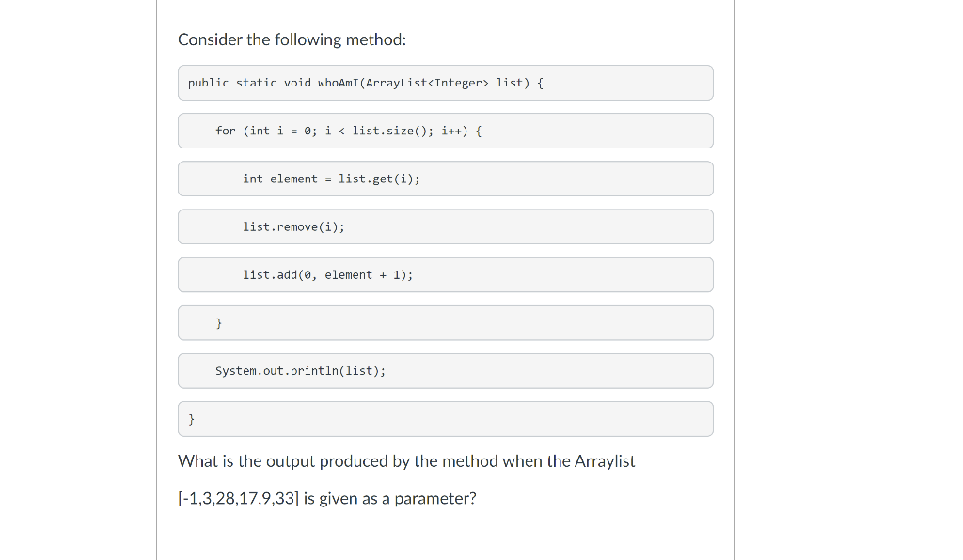Click the [-1,3,28,17,9,33] parameter text
The image size is (963, 560).
click(x=238, y=499)
